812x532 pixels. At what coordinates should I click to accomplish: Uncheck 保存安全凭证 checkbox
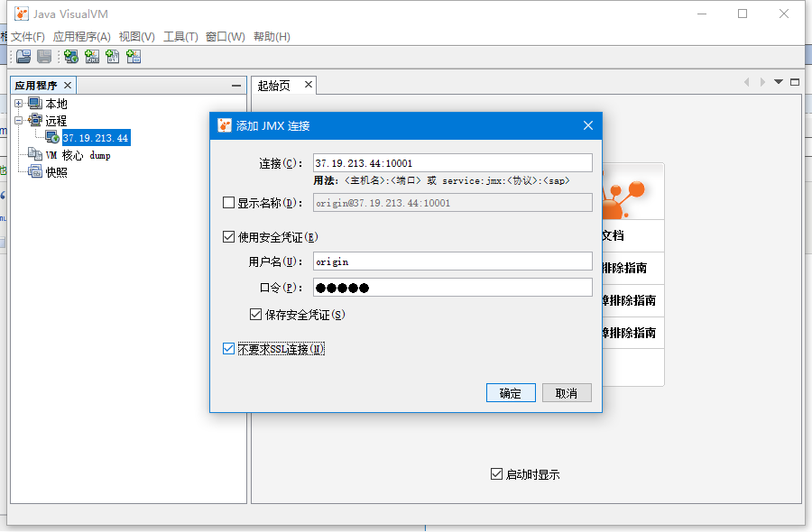pyautogui.click(x=255, y=314)
